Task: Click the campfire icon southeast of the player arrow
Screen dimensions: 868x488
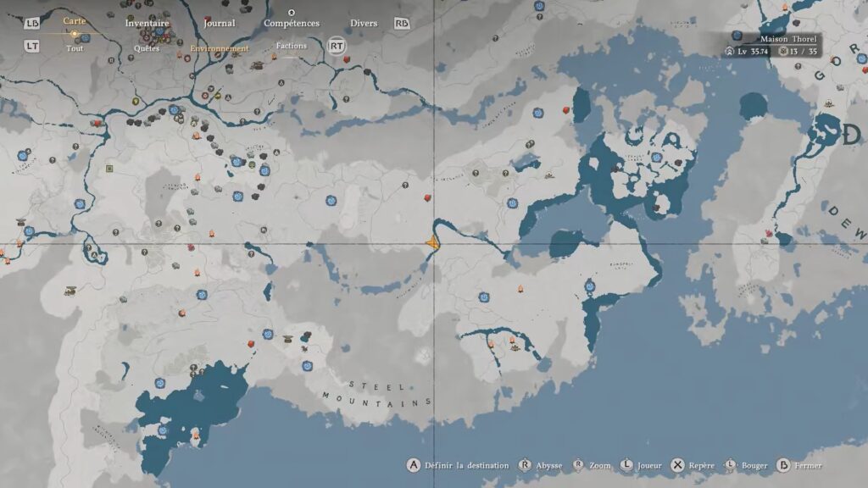Action: pos(520,289)
